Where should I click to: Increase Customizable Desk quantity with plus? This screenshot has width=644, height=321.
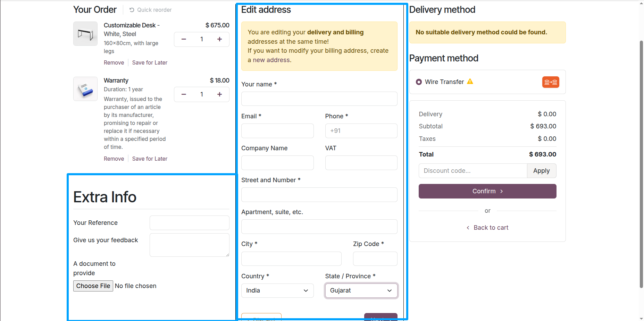click(x=219, y=39)
